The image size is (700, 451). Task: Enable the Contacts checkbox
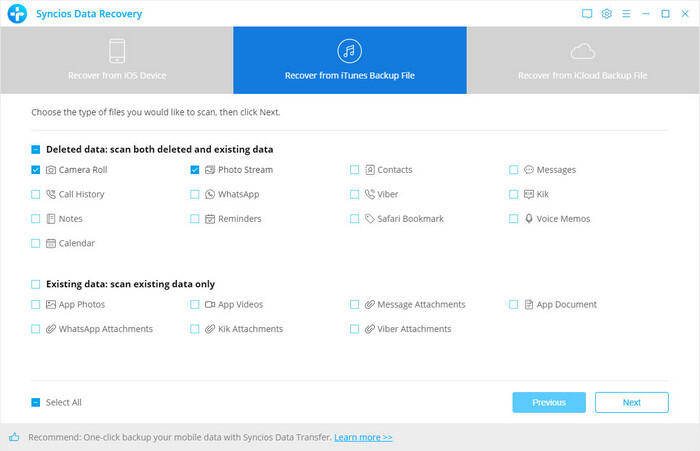[x=355, y=170]
